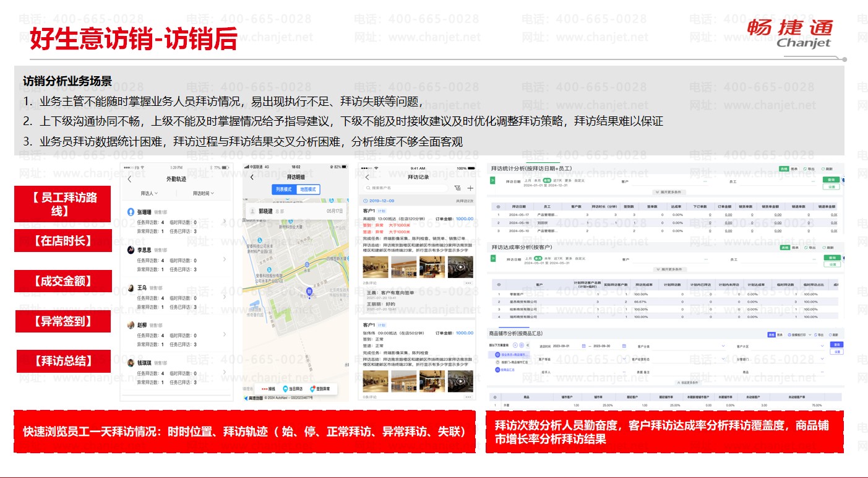Click 导出 in 拜访达成率分析 toolbar
The width and height of the screenshot is (868, 478).
coord(809,248)
